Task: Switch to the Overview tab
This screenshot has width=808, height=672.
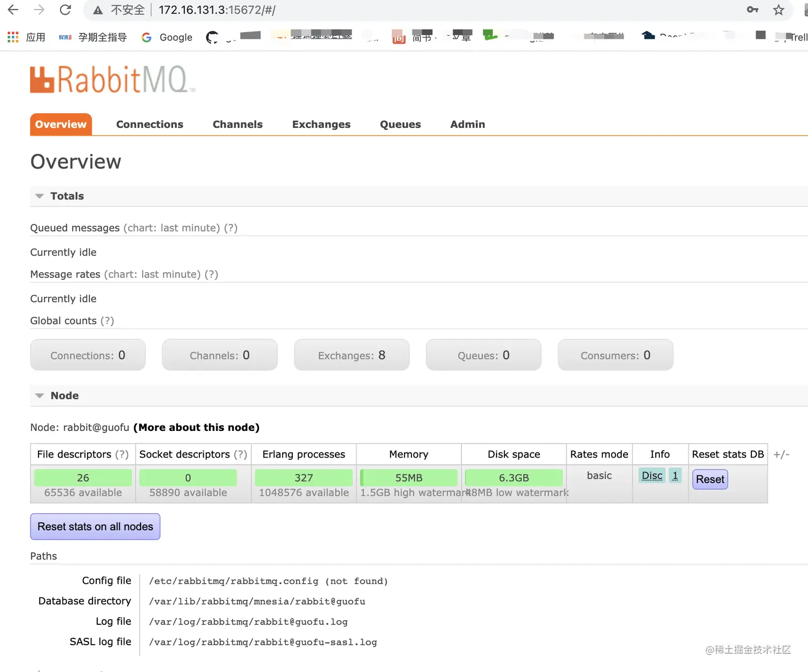Action: [61, 124]
